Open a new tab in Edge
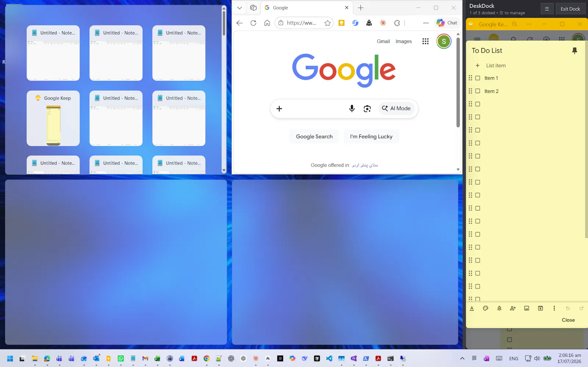Screen dimensions: 588x367 coord(361,8)
